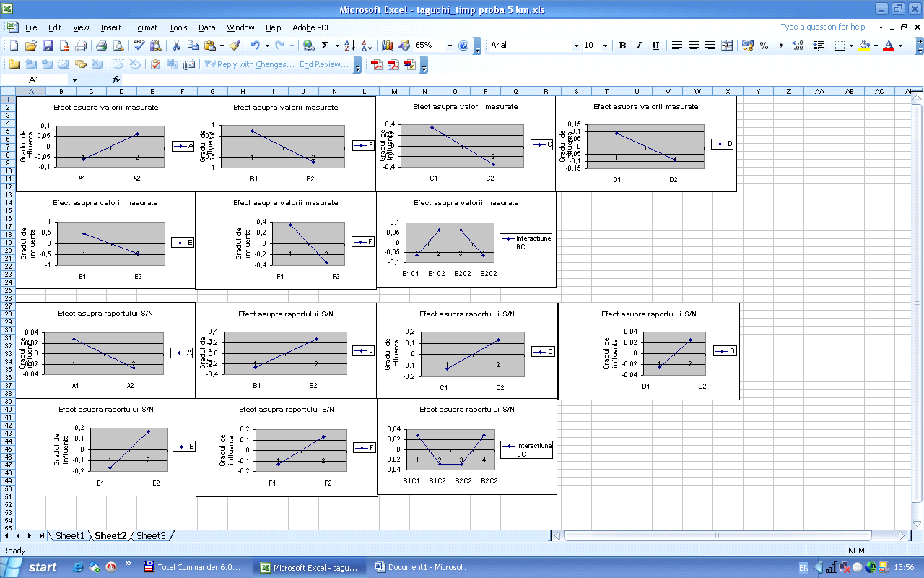Toggle Bold formatting
Viewport: 924px width, 578px height.
[622, 46]
